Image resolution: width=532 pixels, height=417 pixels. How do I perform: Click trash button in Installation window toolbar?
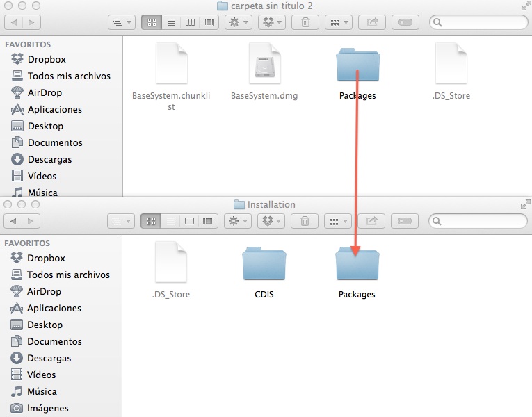pyautogui.click(x=305, y=221)
